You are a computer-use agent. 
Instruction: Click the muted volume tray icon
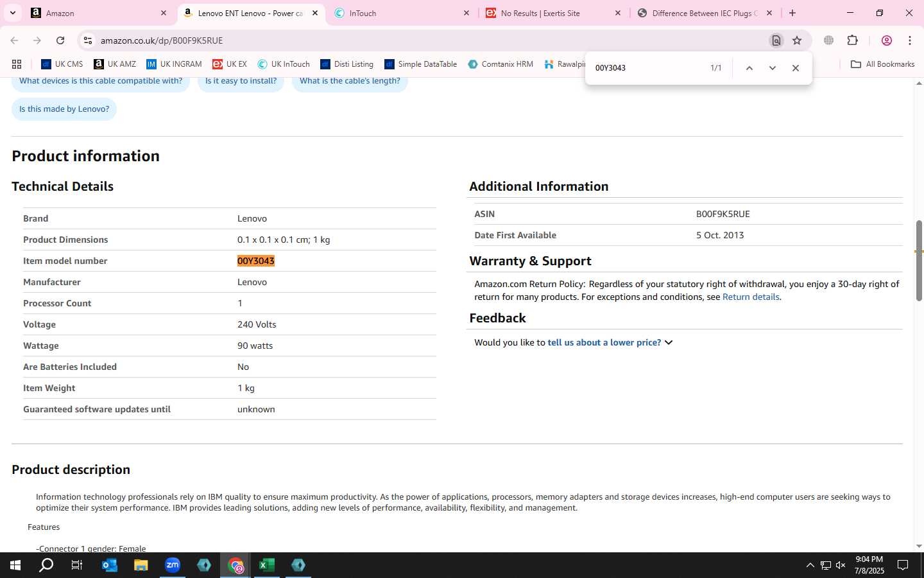tap(841, 565)
